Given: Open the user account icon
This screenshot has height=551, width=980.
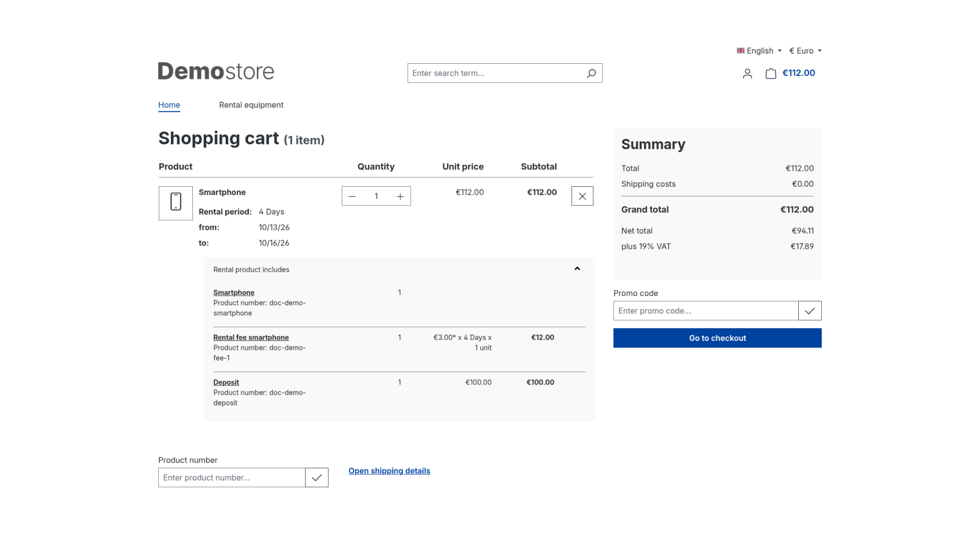Looking at the screenshot, I should (x=747, y=73).
